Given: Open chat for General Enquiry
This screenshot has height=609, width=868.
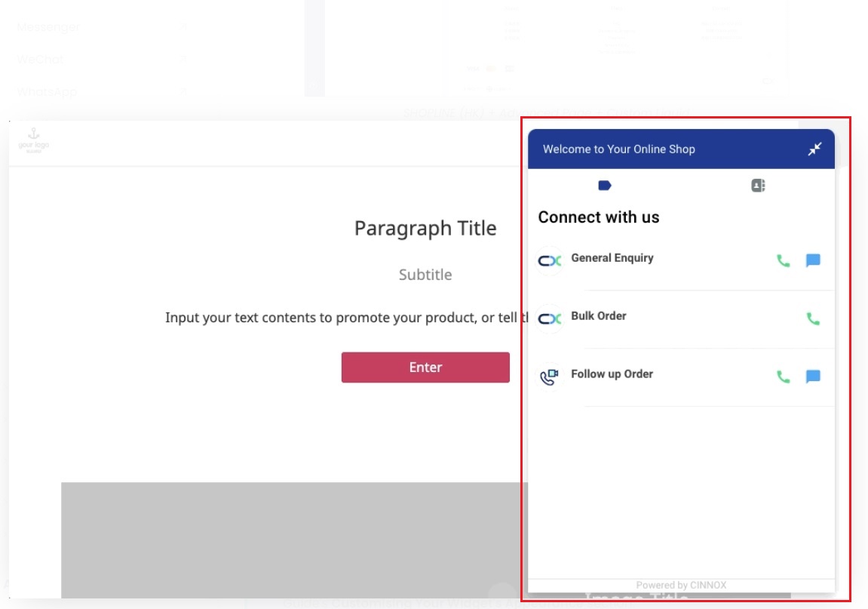Looking at the screenshot, I should [x=813, y=261].
